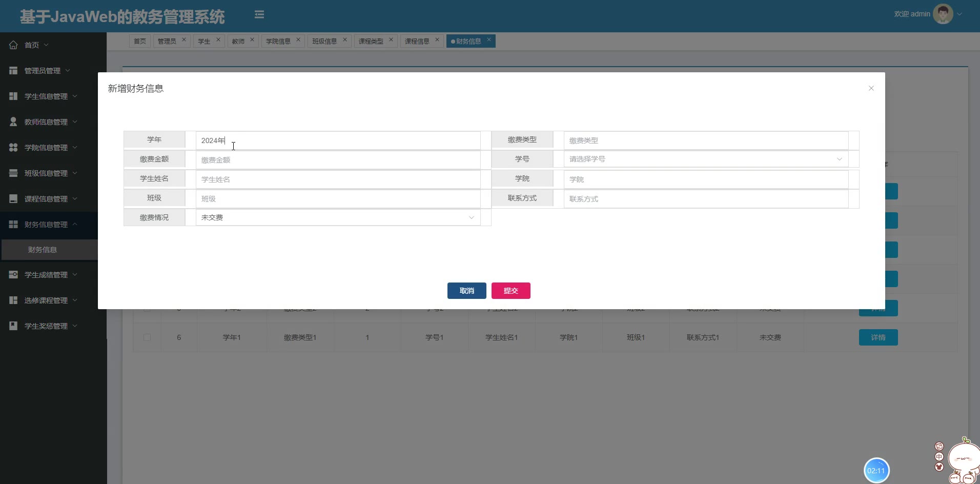Click the 学院信息管理 sidebar icon

13,148
